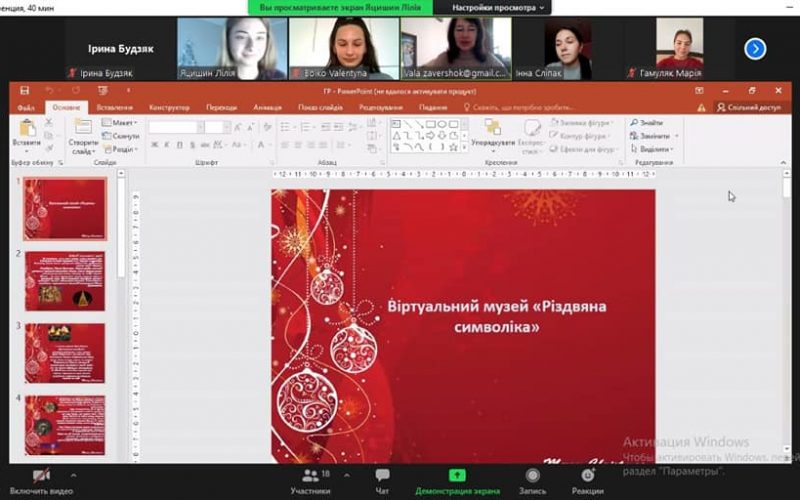Screen dimensions: 800x500
Task: Toggle italic text formatting
Action: (167, 145)
